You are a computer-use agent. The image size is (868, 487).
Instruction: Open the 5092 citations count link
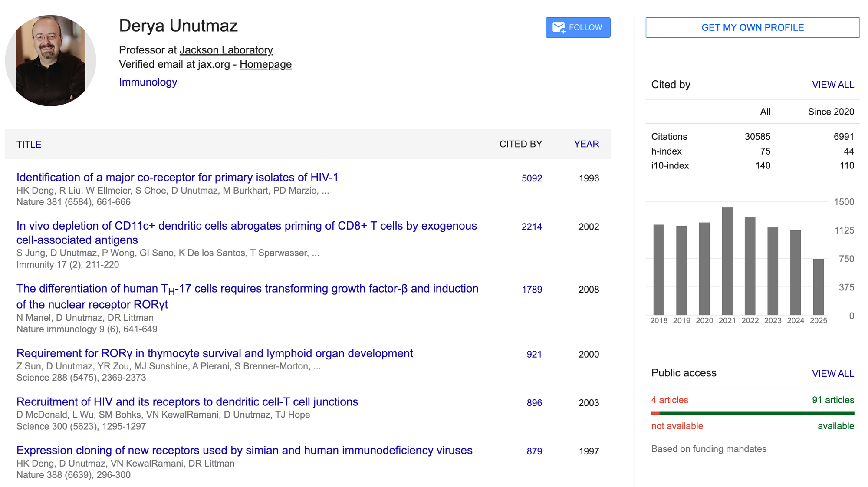click(531, 178)
